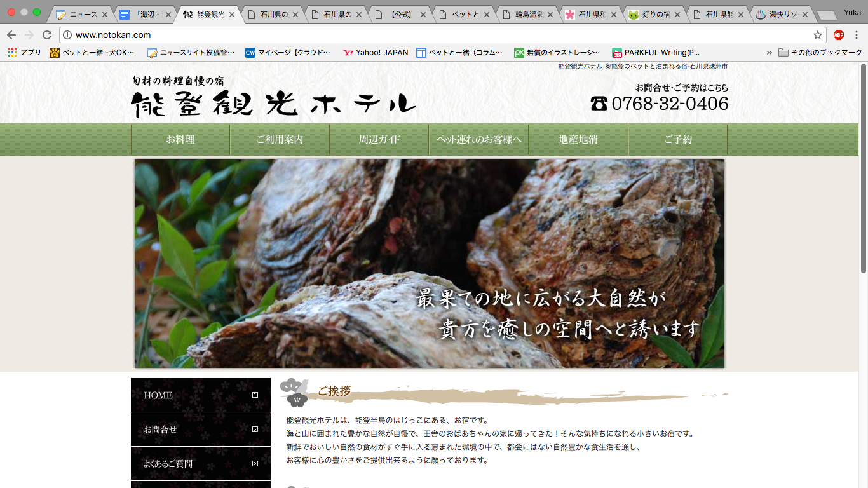Open the PARKFUL Writing bookmark
Viewport: 868px width, 488px height.
click(x=656, y=53)
